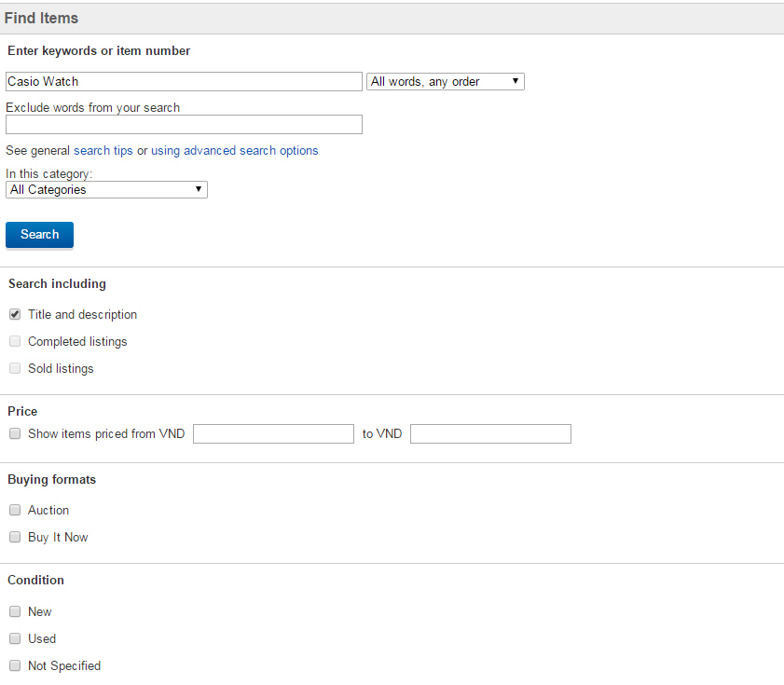Expand the All Categories dropdown
The image size is (784, 685).
(106, 189)
